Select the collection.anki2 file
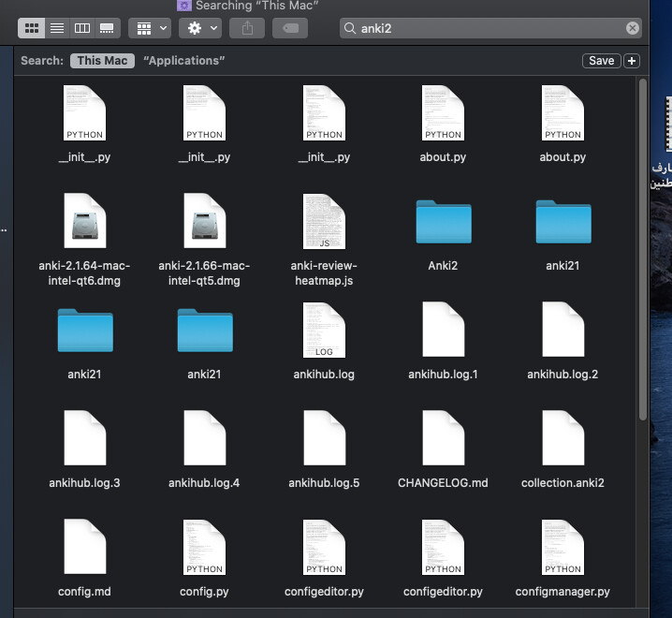672x618 pixels. click(562, 439)
